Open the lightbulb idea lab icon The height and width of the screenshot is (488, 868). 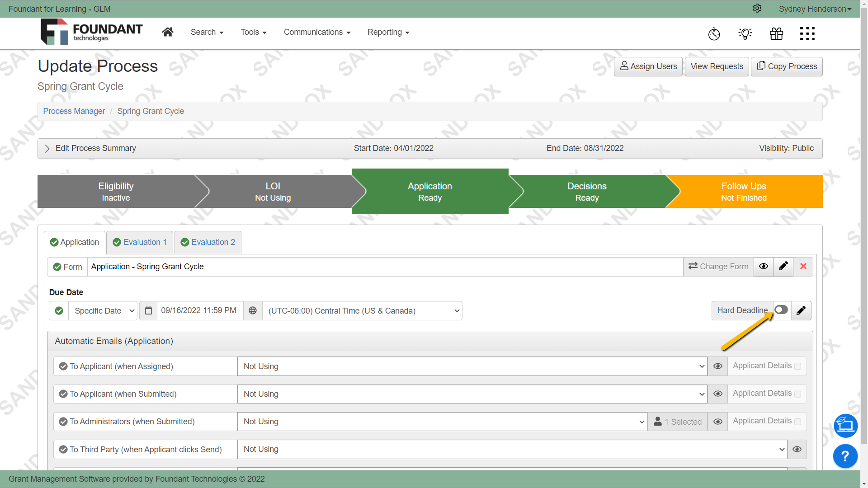click(x=745, y=33)
